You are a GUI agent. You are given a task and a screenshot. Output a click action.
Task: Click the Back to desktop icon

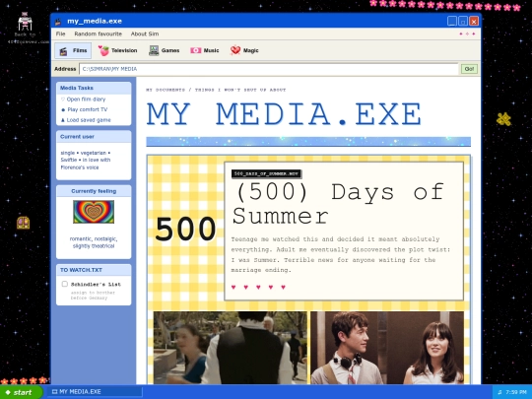point(25,28)
